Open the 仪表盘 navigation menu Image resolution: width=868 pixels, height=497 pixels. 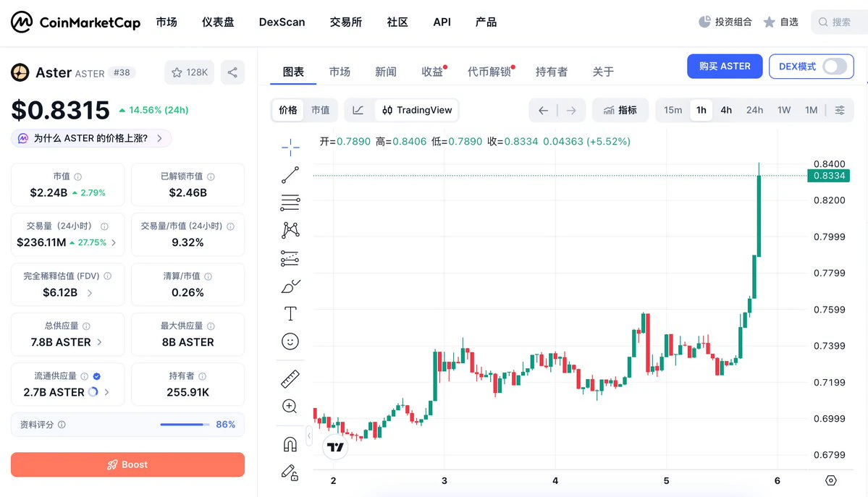tap(218, 22)
